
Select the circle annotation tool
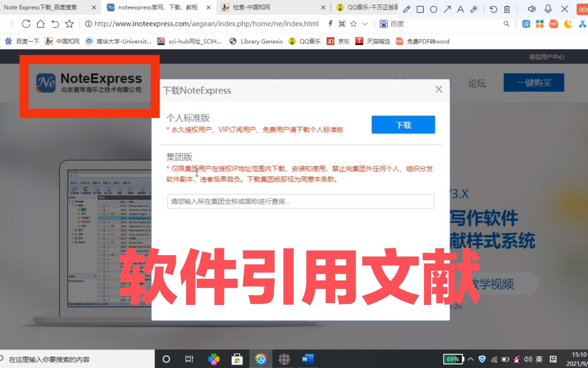[434, 9]
